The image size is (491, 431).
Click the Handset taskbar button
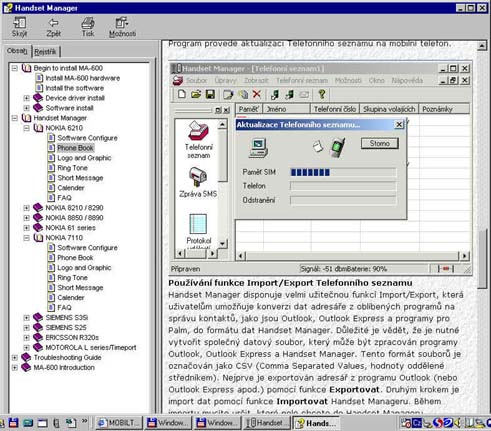click(266, 423)
